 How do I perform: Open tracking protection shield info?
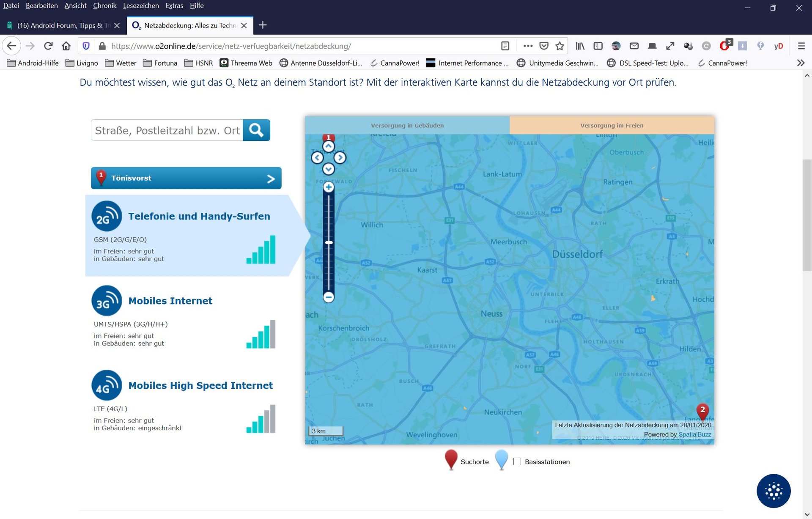pyautogui.click(x=86, y=46)
